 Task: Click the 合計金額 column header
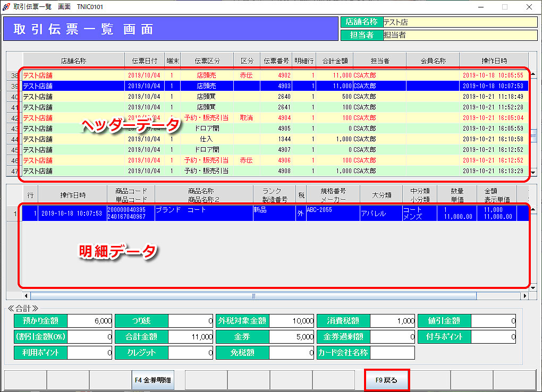click(335, 61)
